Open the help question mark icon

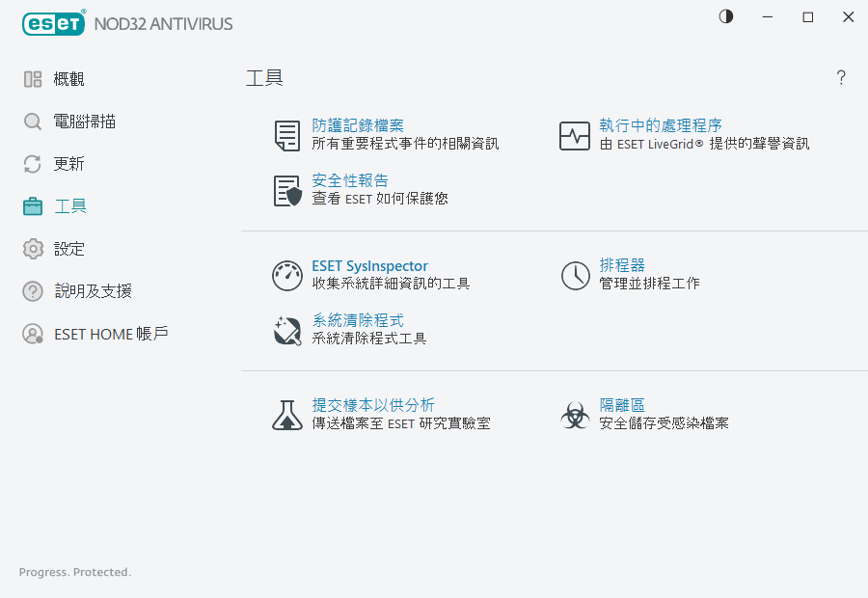tap(841, 77)
